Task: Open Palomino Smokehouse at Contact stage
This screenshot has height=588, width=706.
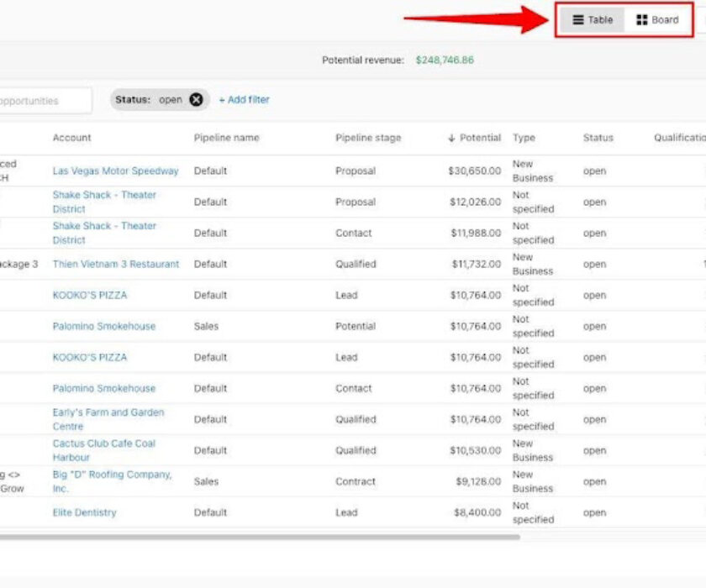Action: pos(104,388)
